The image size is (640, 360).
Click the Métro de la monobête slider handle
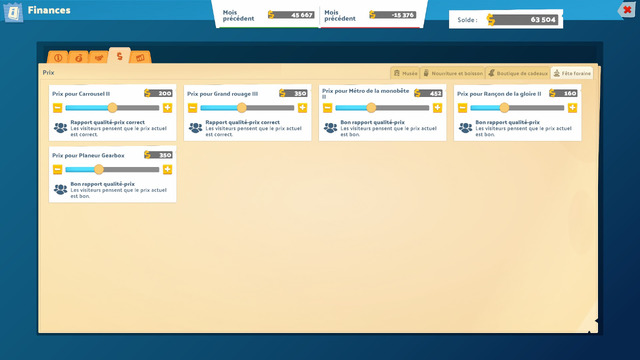tap(371, 108)
